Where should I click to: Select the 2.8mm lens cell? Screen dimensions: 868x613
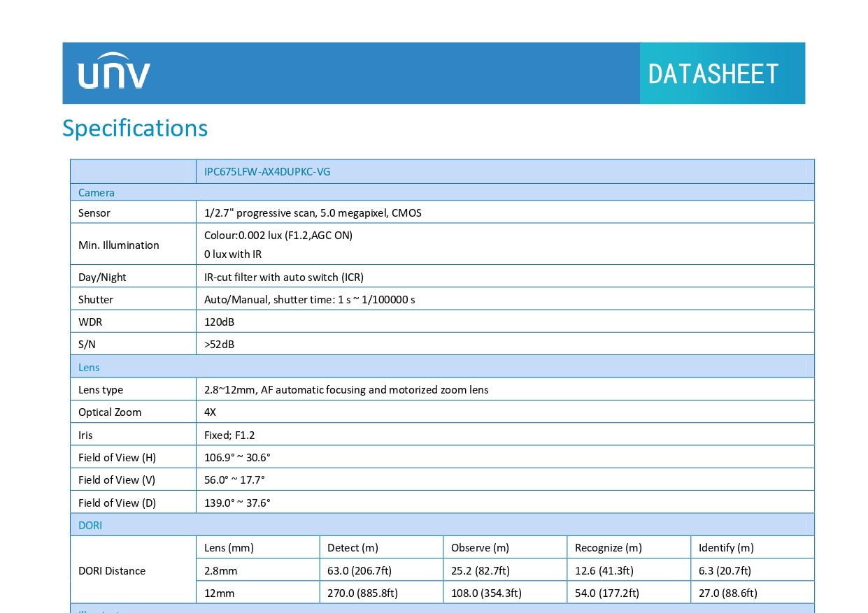pos(221,570)
